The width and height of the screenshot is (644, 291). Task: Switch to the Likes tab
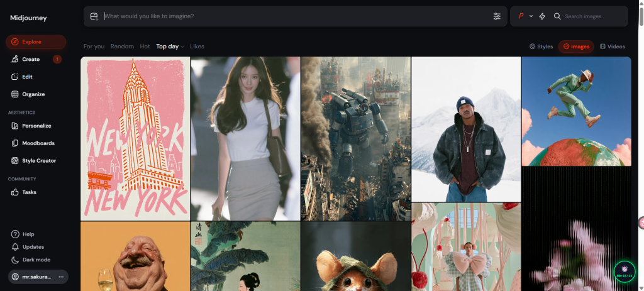pos(197,47)
